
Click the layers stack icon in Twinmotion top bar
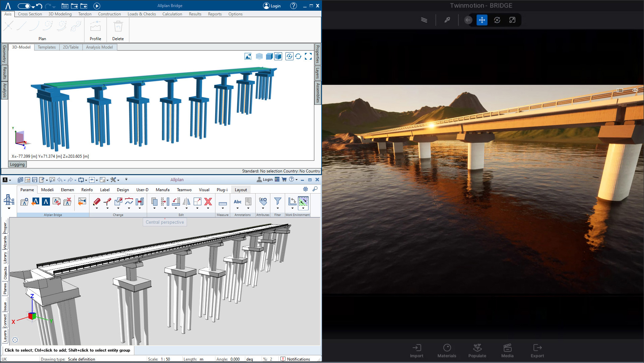point(424,20)
